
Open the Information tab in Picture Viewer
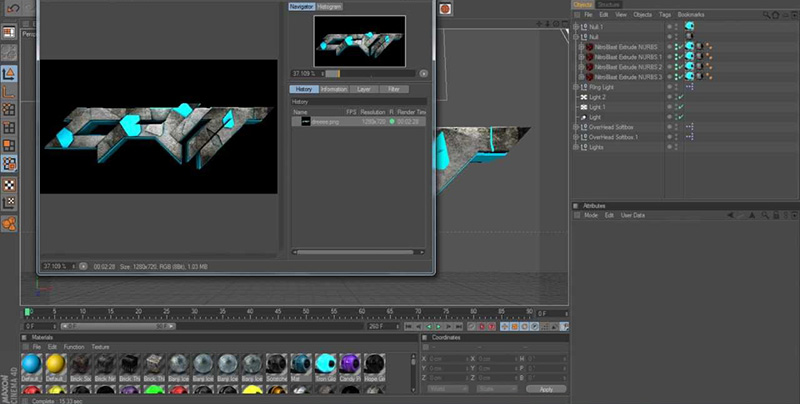[334, 89]
